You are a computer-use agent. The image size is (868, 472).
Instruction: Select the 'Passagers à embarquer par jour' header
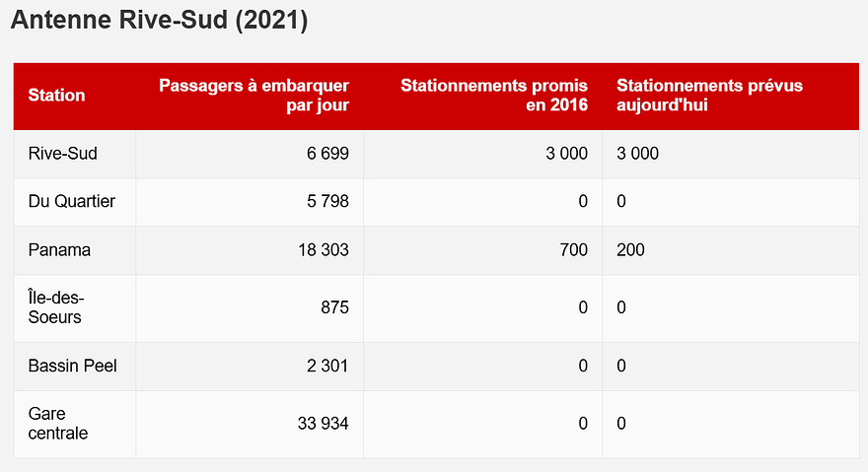tap(253, 96)
